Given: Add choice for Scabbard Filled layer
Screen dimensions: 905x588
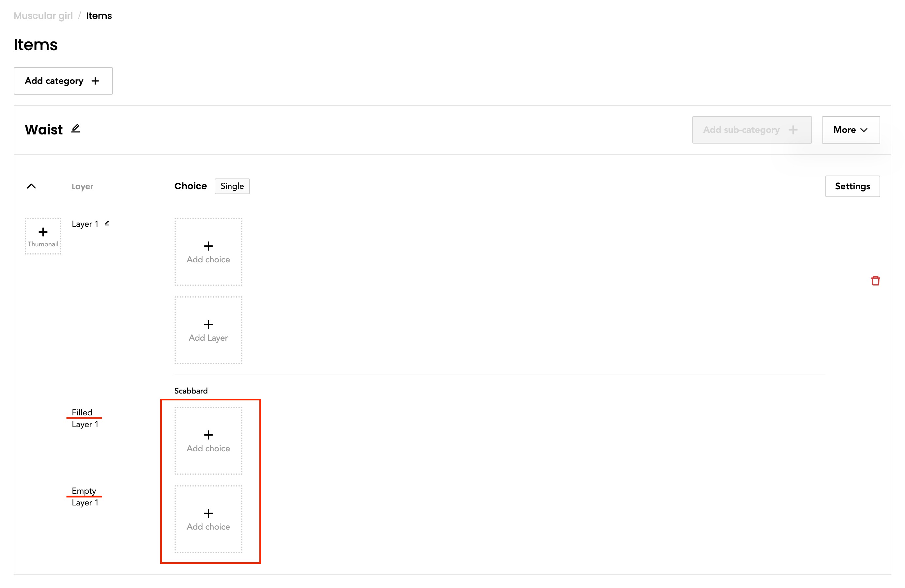Looking at the screenshot, I should [x=208, y=441].
